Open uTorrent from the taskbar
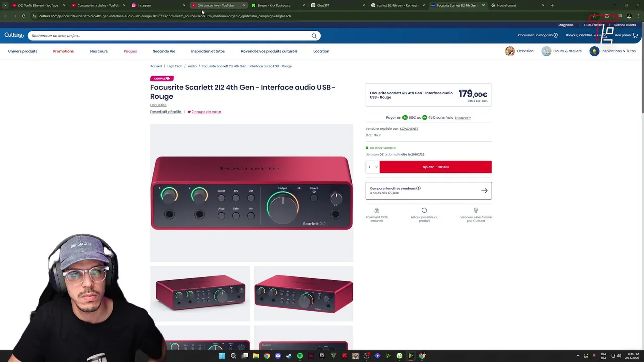 tap(399, 356)
